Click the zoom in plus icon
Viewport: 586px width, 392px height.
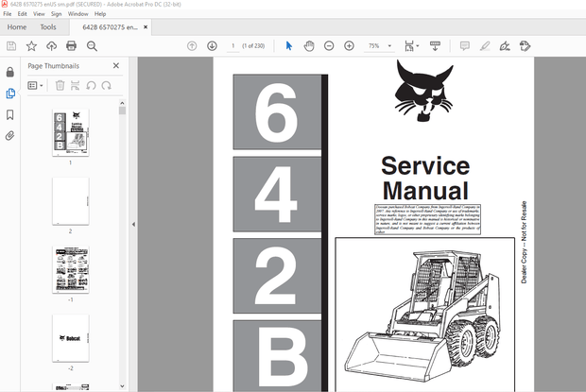(x=349, y=45)
